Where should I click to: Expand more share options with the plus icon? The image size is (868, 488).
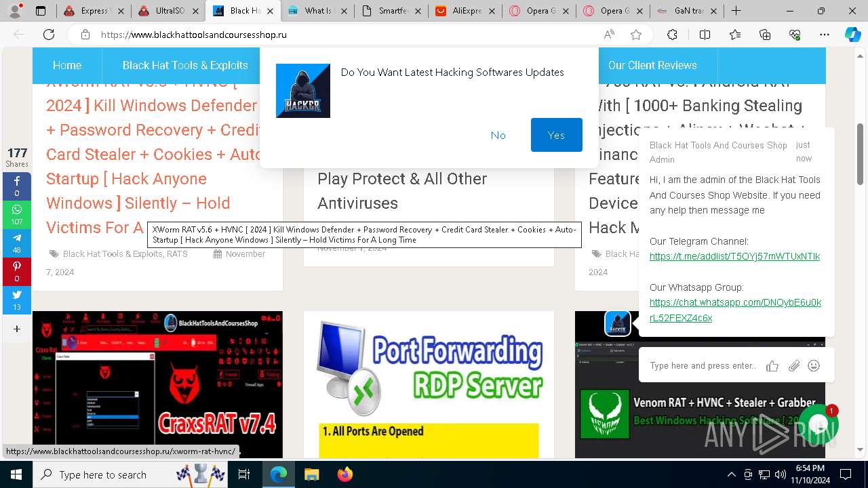17,329
